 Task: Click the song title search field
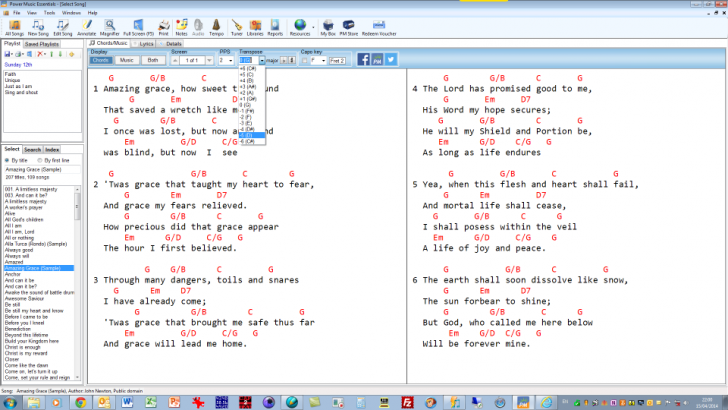(42, 169)
